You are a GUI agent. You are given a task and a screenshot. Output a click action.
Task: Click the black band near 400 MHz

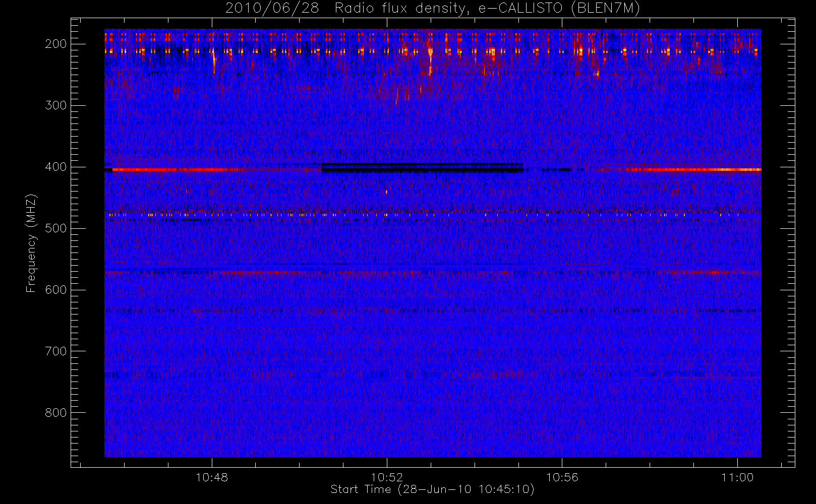click(422, 168)
